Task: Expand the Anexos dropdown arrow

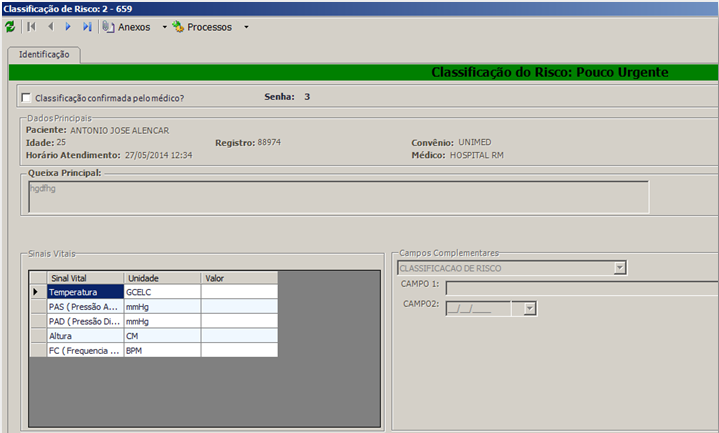Action: [x=165, y=27]
